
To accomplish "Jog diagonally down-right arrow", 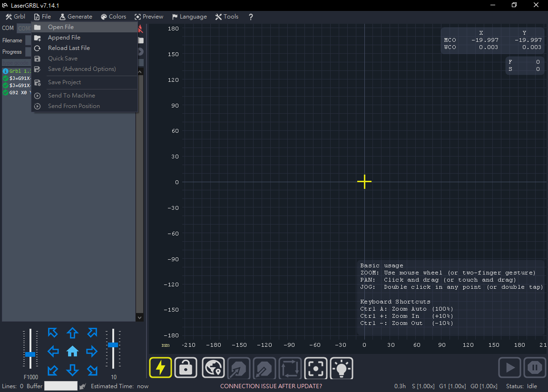I will click(92, 370).
